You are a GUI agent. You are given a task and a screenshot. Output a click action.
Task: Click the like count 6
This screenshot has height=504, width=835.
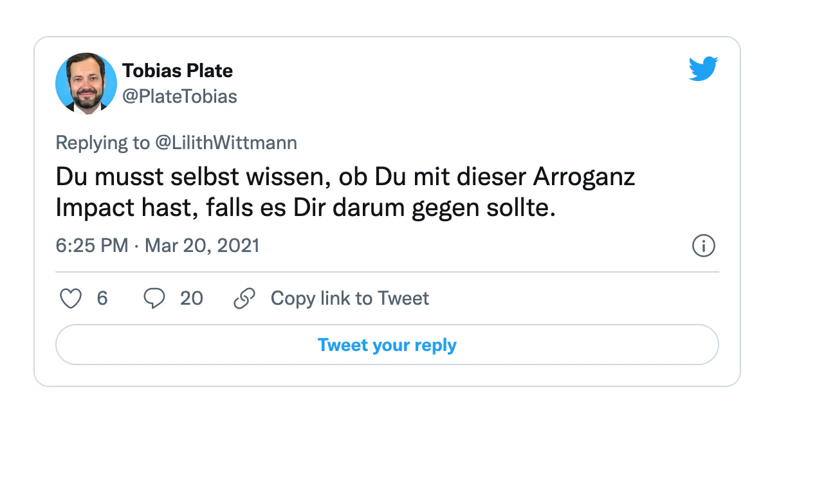pos(102,298)
